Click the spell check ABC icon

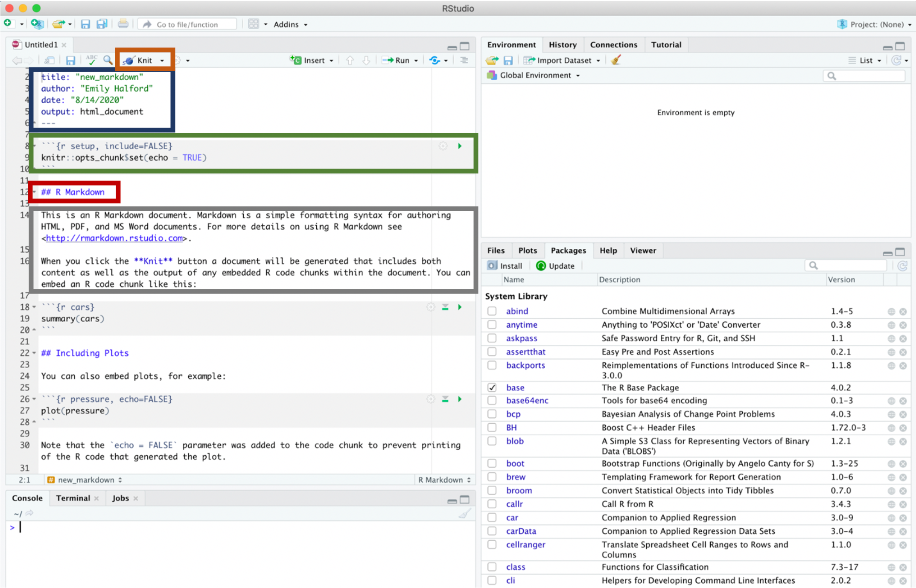(91, 60)
